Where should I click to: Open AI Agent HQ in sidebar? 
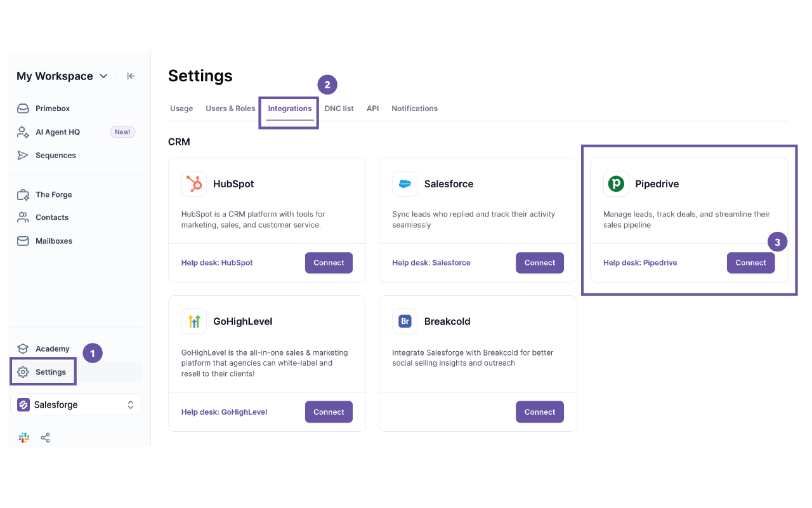point(57,132)
